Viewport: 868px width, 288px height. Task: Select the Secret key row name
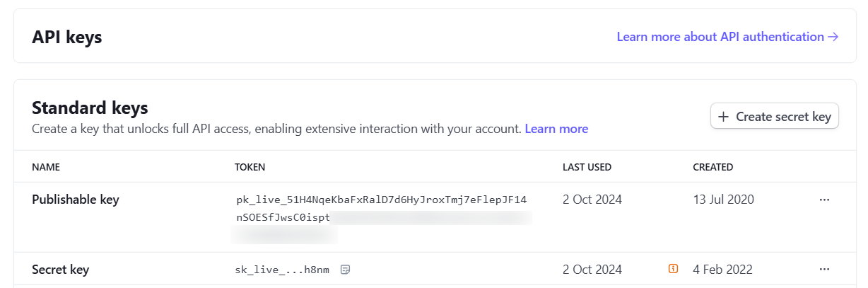[61, 270]
